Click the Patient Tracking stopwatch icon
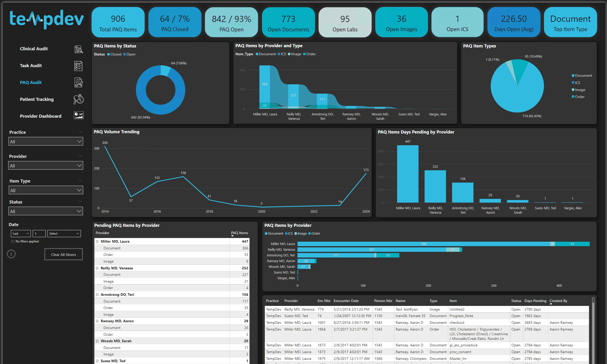The width and height of the screenshot is (607, 364). 79,99
